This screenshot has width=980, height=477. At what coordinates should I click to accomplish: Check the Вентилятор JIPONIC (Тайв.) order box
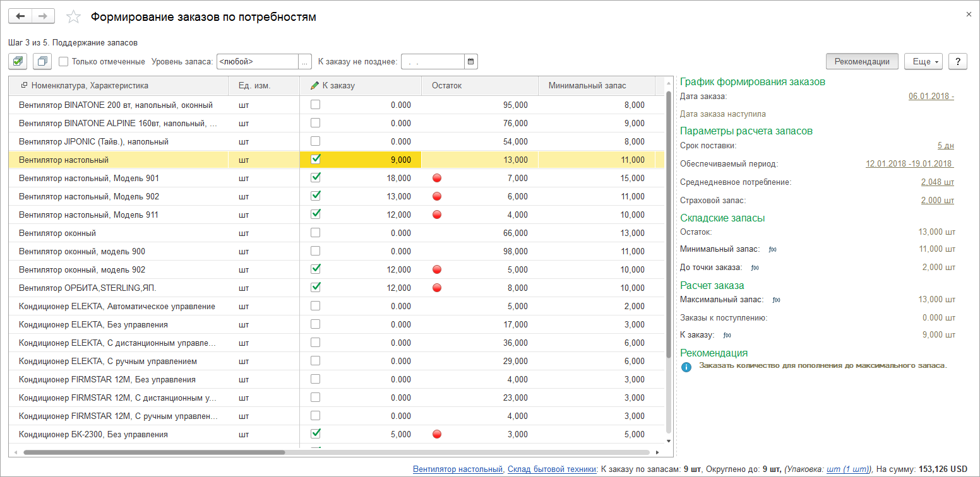pos(316,141)
